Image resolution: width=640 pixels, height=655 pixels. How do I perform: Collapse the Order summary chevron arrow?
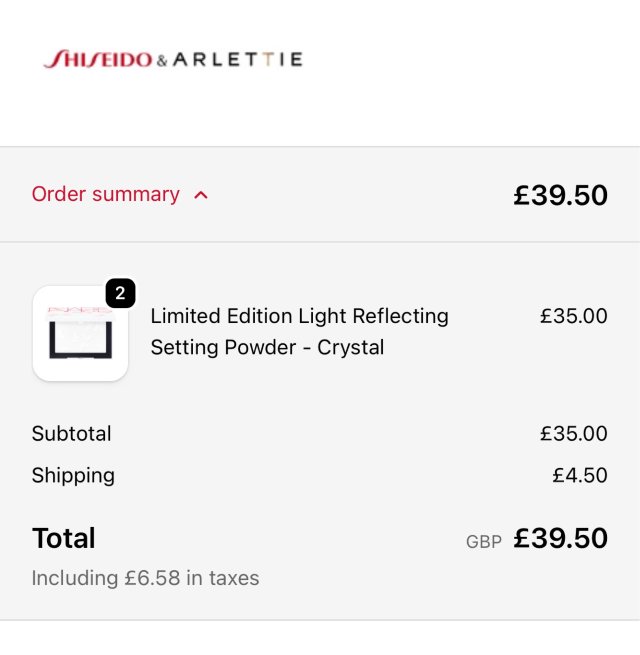coord(201,195)
